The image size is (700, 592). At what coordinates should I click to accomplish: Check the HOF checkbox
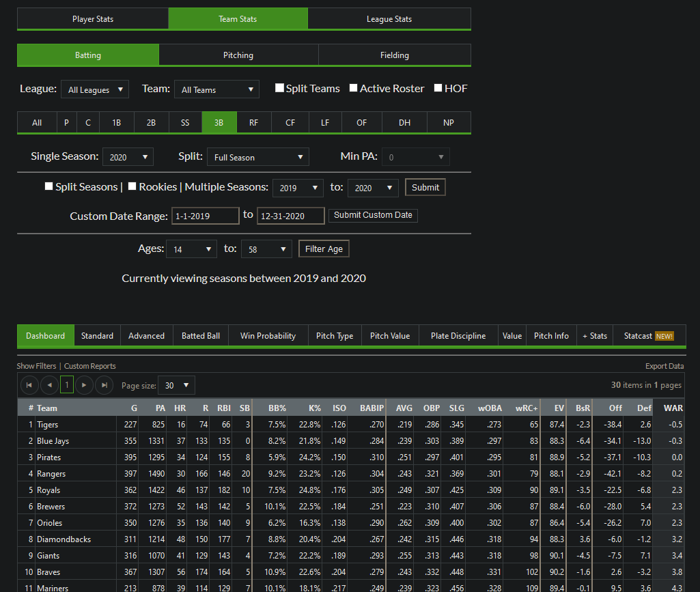pyautogui.click(x=438, y=88)
